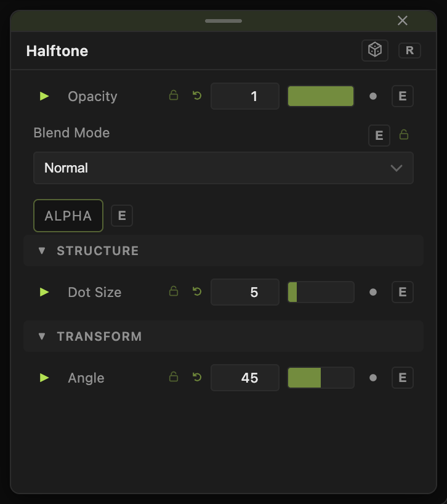
Task: Click the E expression button for Opacity
Action: coord(403,96)
